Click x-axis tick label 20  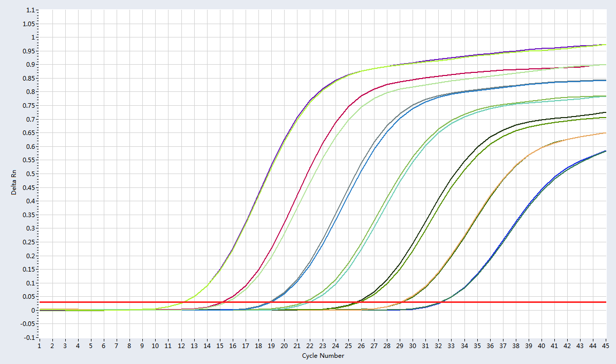(284, 347)
